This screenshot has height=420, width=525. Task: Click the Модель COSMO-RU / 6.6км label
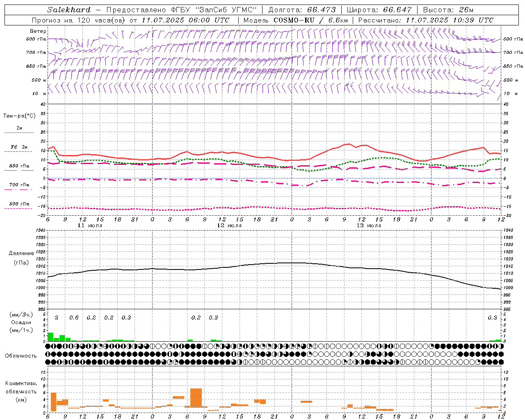coord(295,20)
